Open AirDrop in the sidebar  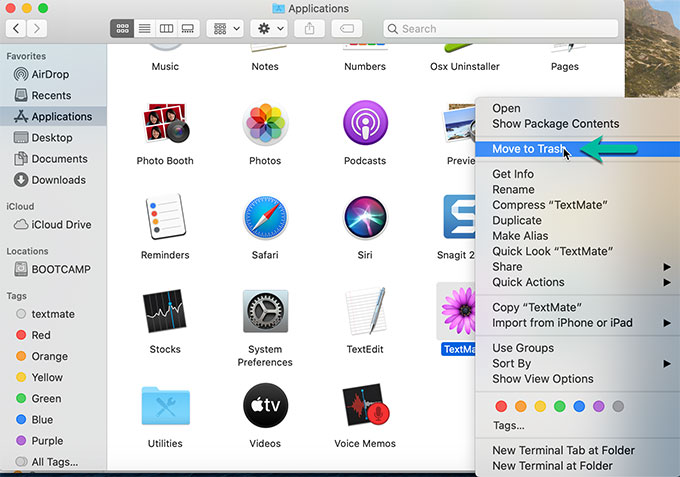tap(50, 74)
